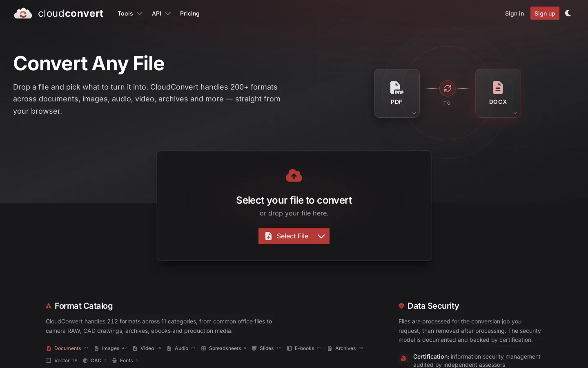Viewport: 588px width, 368px height.
Task: Open the DOCX target format selector
Action: coord(498,93)
